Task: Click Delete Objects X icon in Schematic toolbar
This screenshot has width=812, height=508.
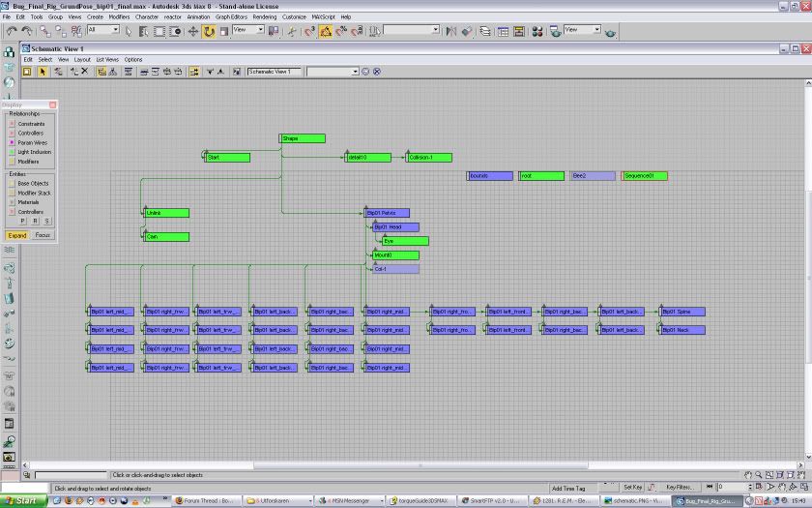Action: [x=85, y=72]
